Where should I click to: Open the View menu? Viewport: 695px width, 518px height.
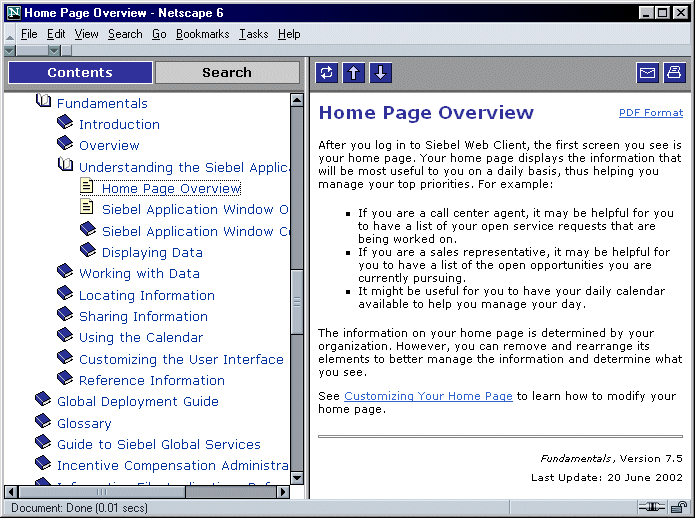click(86, 34)
